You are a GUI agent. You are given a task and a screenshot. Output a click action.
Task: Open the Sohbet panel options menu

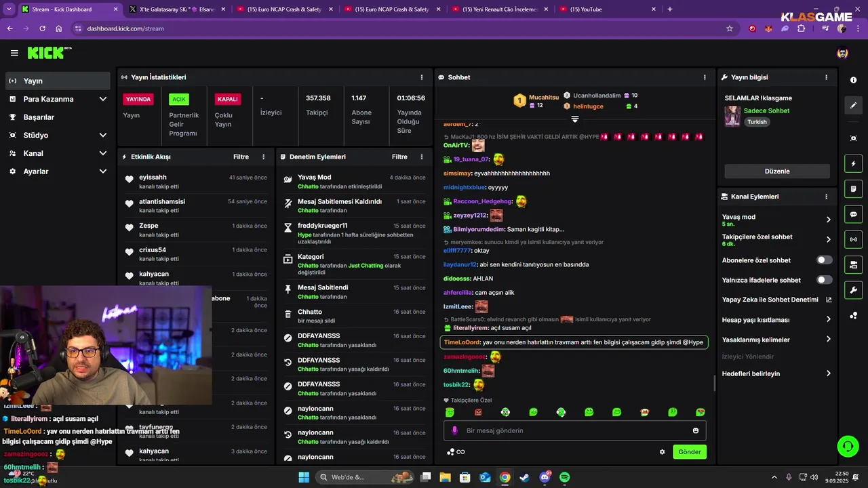(x=705, y=77)
